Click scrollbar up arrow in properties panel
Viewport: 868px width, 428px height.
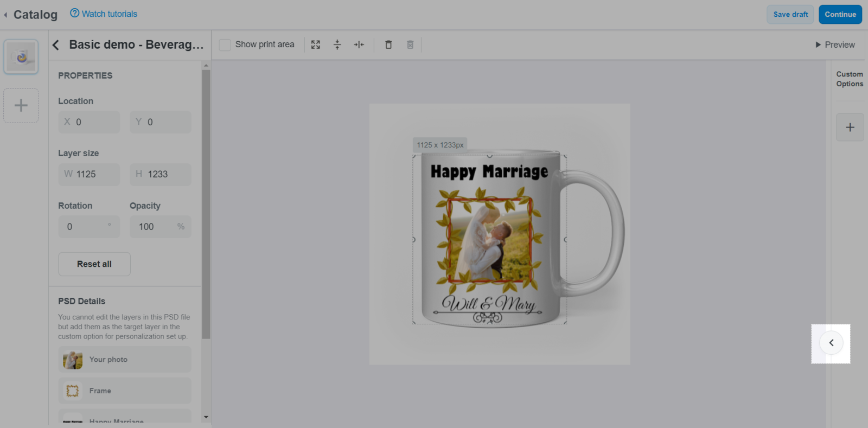[206, 65]
